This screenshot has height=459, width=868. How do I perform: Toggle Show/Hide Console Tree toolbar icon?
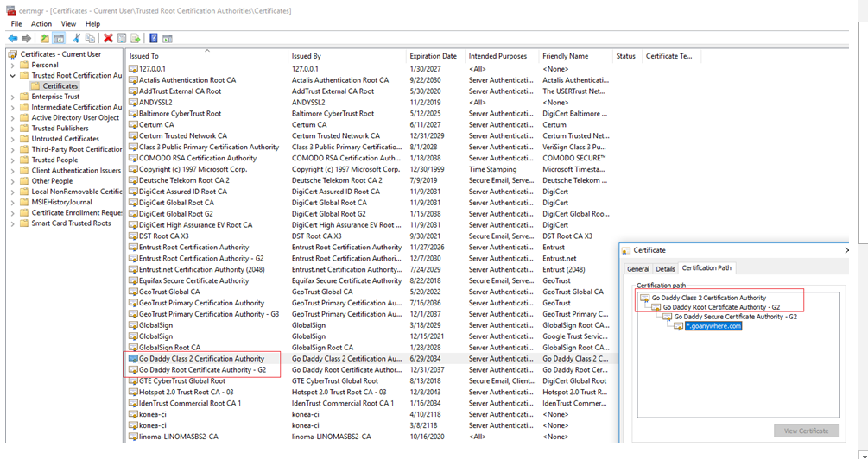(x=58, y=38)
